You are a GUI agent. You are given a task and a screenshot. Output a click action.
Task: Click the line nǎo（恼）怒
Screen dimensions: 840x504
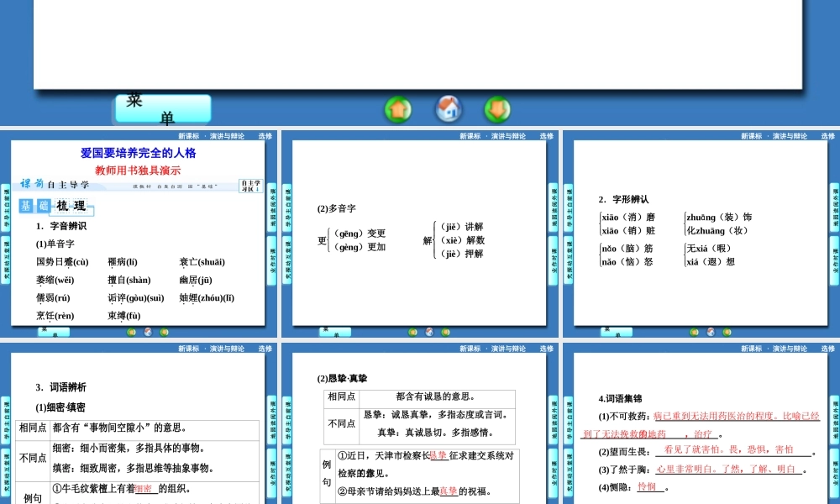pyautogui.click(x=627, y=262)
